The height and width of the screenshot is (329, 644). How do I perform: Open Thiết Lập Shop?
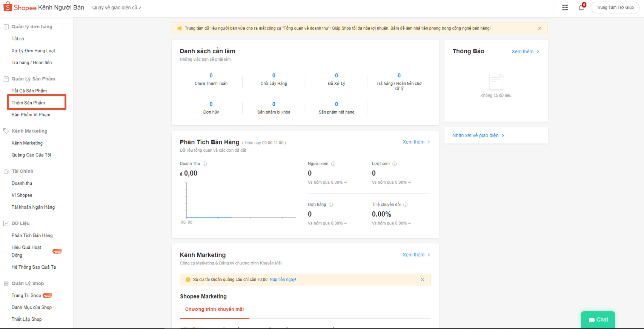[26, 319]
